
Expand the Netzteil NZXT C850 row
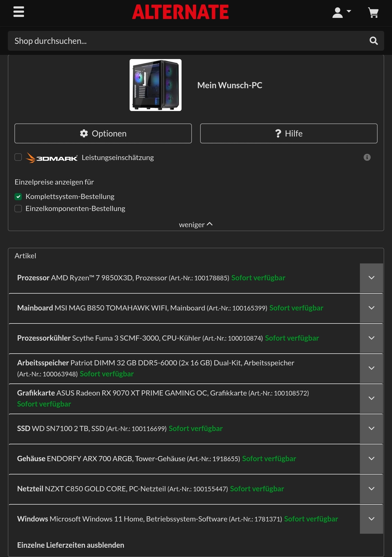(371, 489)
